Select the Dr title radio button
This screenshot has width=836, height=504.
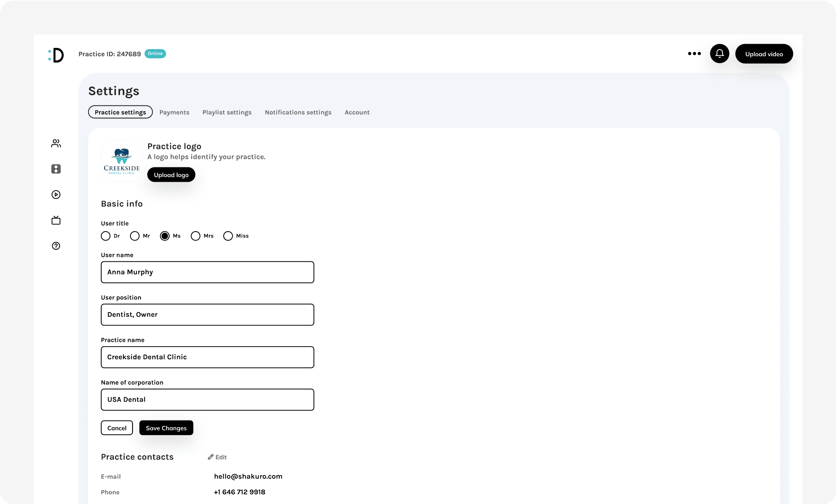[106, 236]
